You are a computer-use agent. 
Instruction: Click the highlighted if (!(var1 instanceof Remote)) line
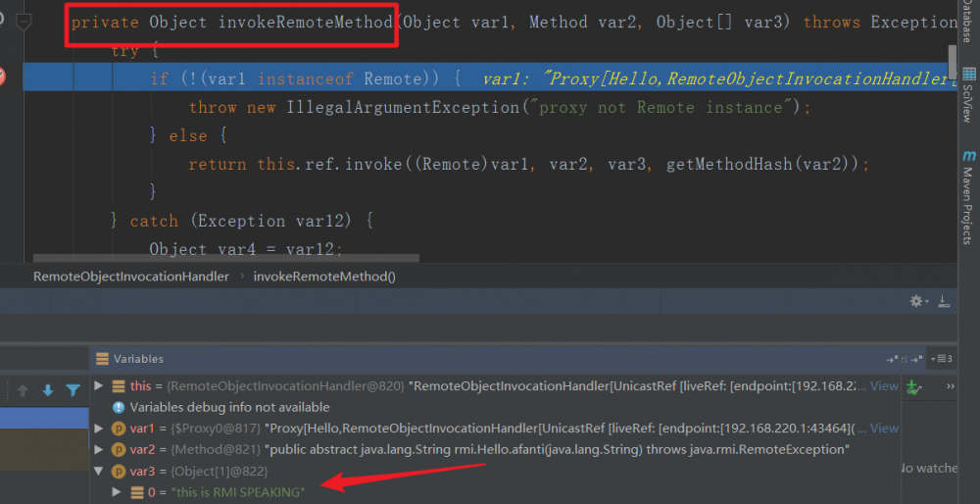[x=489, y=76]
